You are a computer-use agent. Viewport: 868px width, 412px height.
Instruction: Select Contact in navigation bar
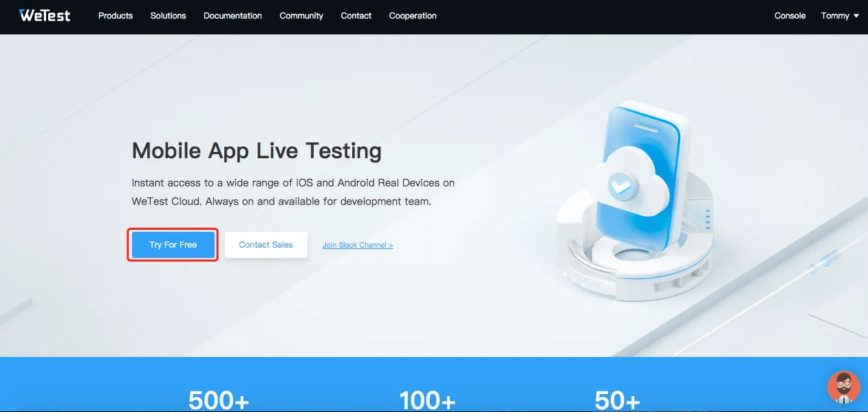pyautogui.click(x=356, y=16)
